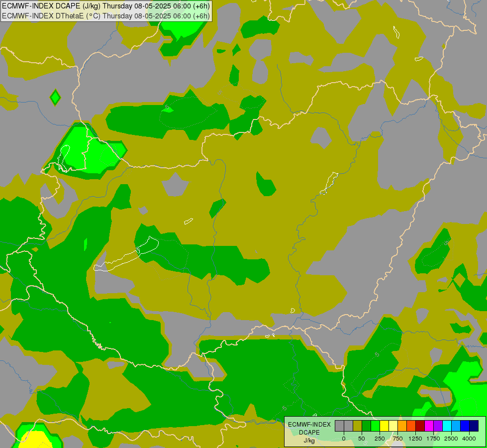Screen dimensions: 487x448
Task: Click the cyan legend swatch
Action: [x=447, y=426]
